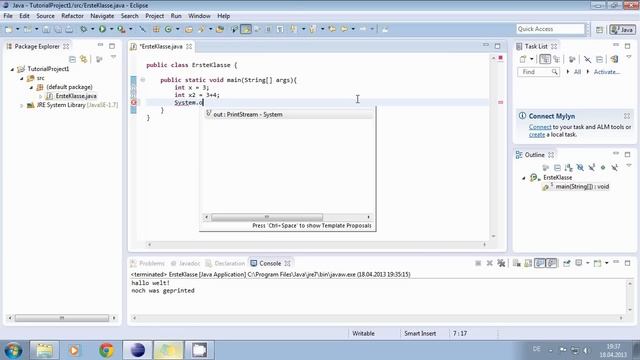Screen dimensions: 640x360
Task: Click the Activate... link in the Task List
Action: pyautogui.click(x=607, y=72)
